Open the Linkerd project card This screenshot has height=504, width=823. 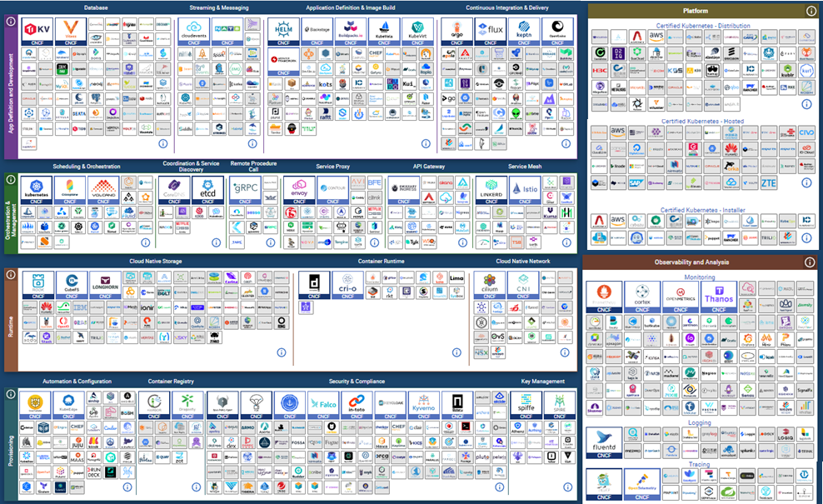491,190
